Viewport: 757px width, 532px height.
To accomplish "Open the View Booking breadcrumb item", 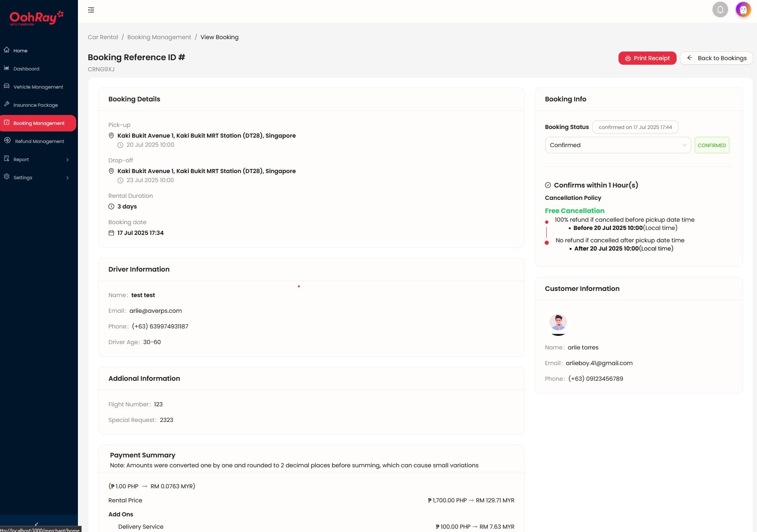I will tap(219, 37).
